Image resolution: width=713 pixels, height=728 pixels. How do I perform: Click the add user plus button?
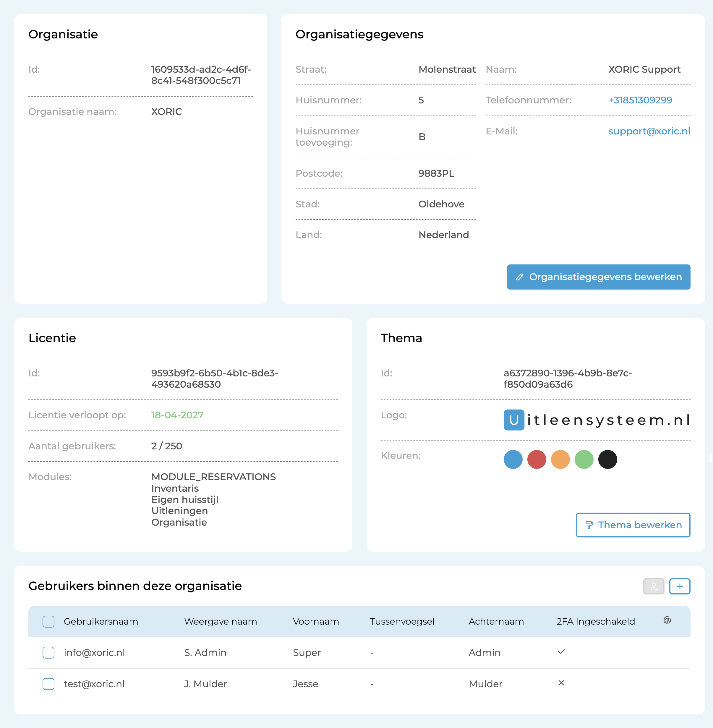pyautogui.click(x=680, y=586)
